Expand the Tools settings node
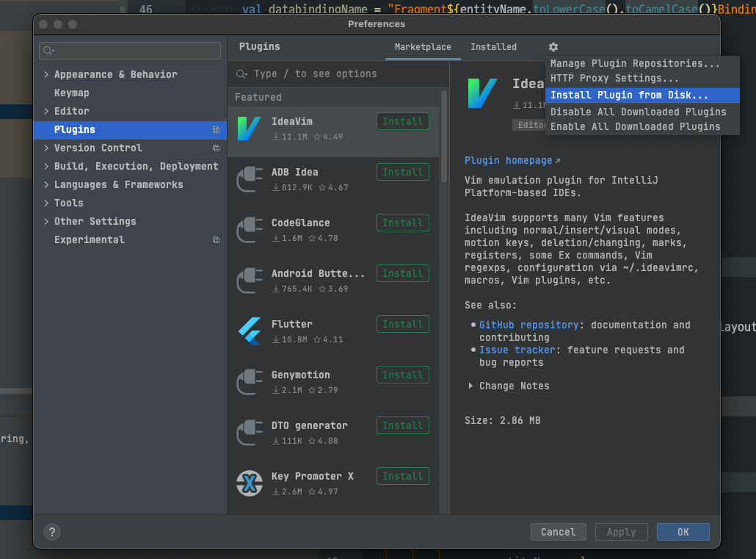The height and width of the screenshot is (559, 756). [46, 203]
